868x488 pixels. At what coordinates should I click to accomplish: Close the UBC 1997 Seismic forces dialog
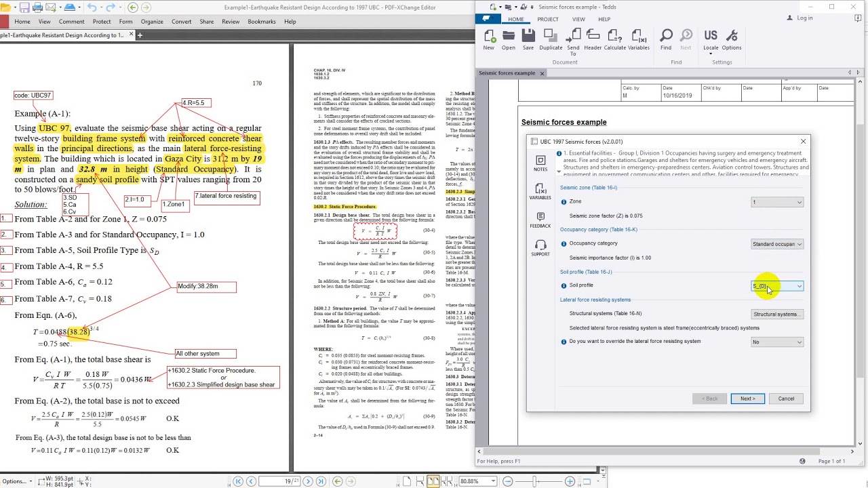(x=804, y=142)
